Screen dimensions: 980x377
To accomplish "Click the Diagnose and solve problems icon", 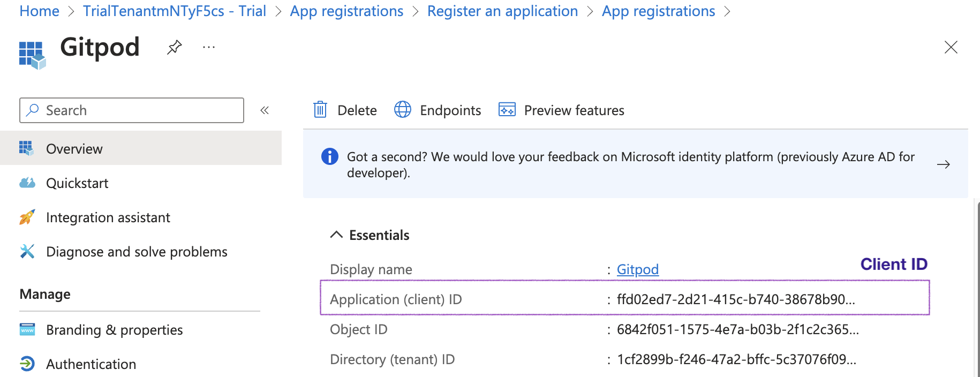I will click(x=27, y=252).
